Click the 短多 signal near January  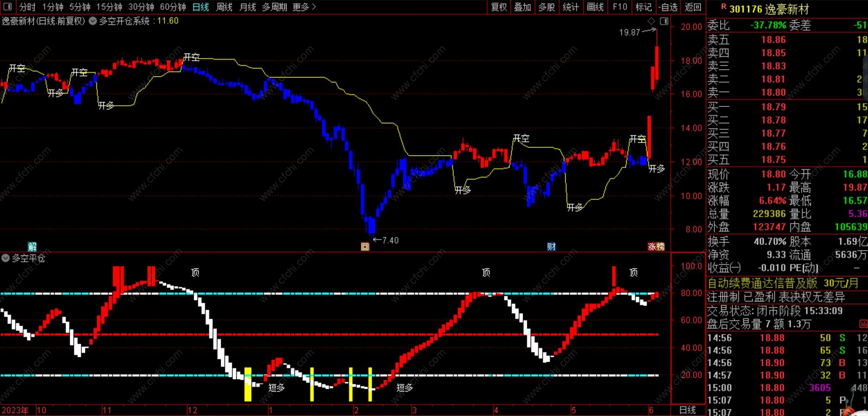coord(277,388)
